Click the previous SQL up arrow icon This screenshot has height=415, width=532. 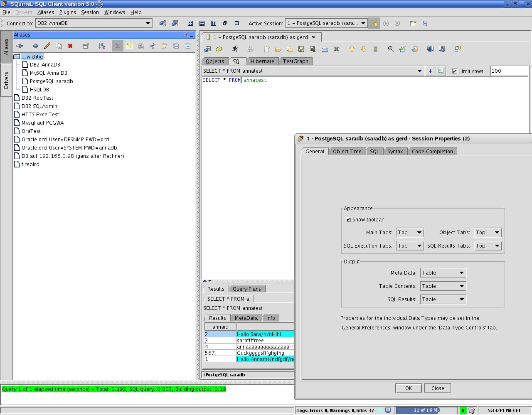(x=352, y=49)
